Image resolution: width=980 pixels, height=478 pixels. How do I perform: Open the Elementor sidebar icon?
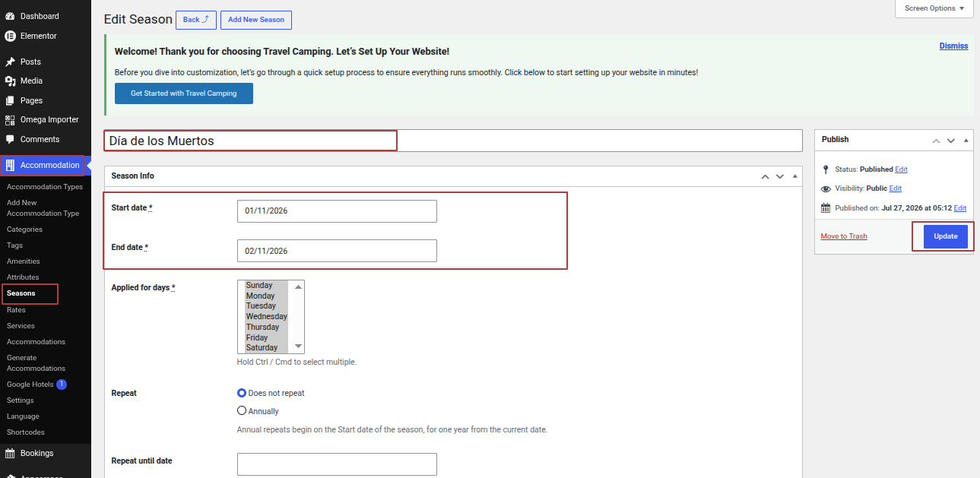pos(10,36)
